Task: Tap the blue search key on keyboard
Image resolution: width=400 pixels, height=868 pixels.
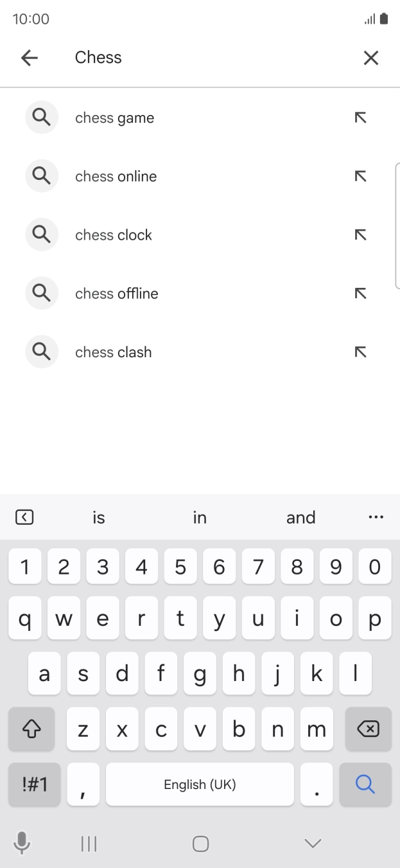Action: click(365, 784)
